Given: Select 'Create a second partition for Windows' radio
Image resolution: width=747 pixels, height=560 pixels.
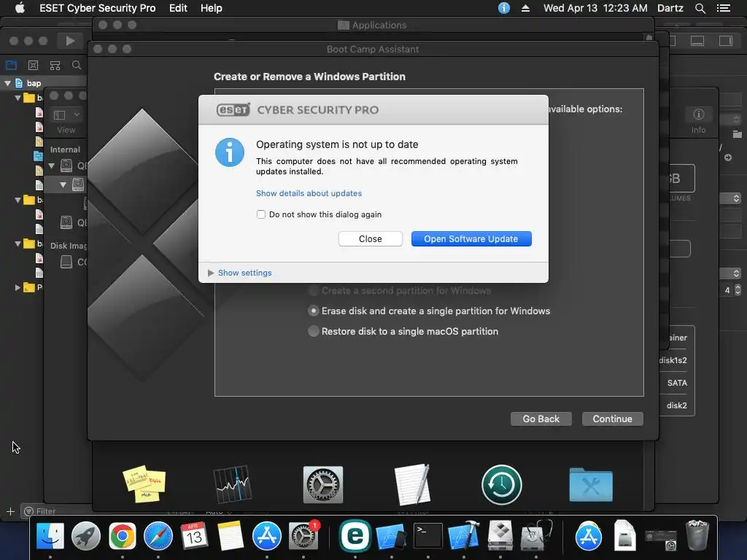Looking at the screenshot, I should click(x=314, y=290).
